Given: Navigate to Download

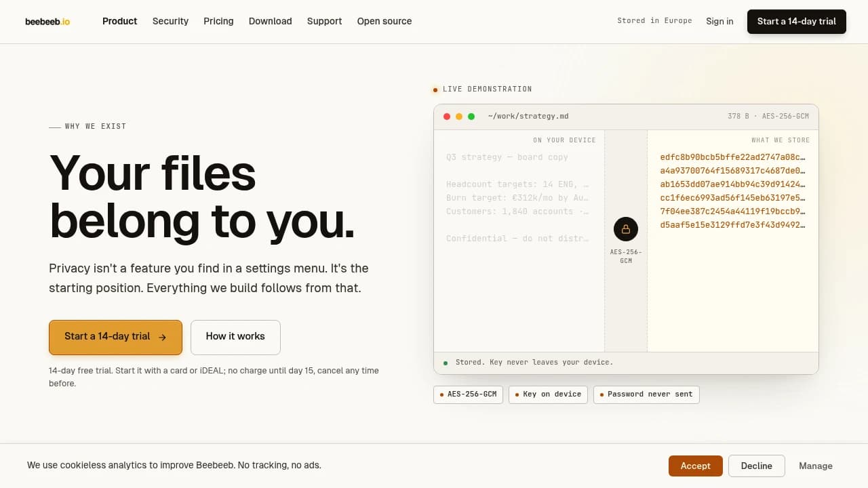Looking at the screenshot, I should coord(271,21).
